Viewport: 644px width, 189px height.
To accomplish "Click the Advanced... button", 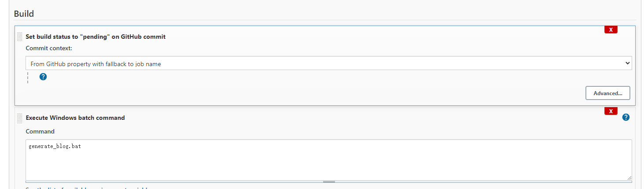I will (x=607, y=93).
